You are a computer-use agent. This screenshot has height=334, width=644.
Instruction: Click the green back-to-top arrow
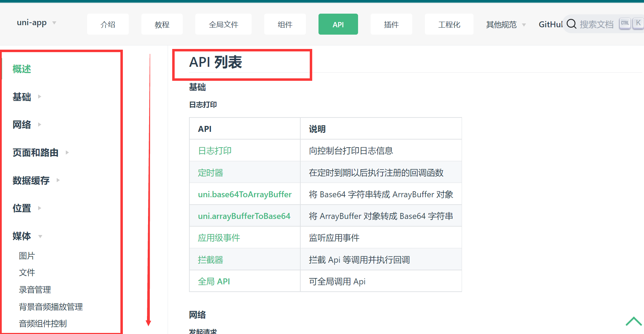point(633,321)
